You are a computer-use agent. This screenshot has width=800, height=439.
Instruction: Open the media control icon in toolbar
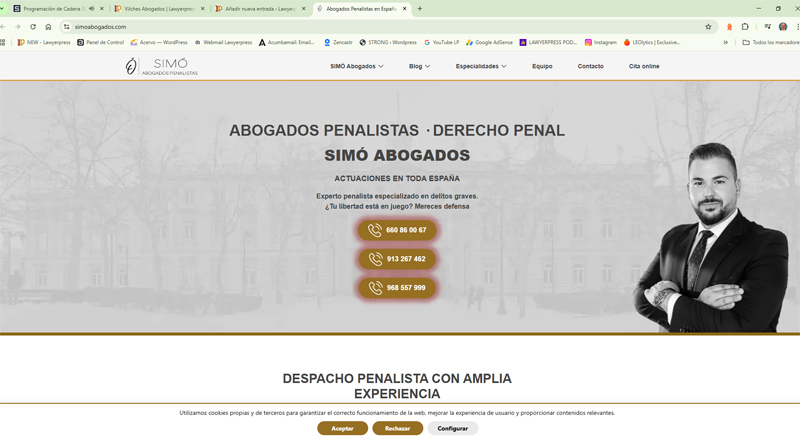tap(767, 27)
